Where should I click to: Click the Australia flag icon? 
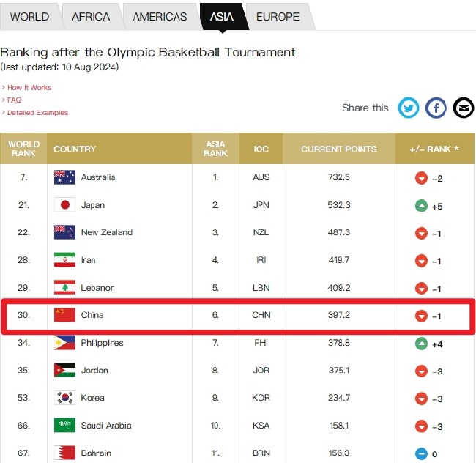click(x=64, y=177)
